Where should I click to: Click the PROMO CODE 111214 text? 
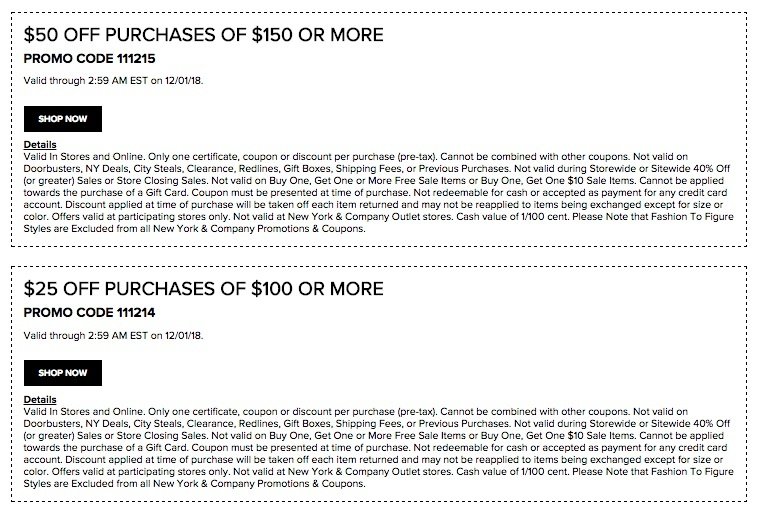pos(90,313)
